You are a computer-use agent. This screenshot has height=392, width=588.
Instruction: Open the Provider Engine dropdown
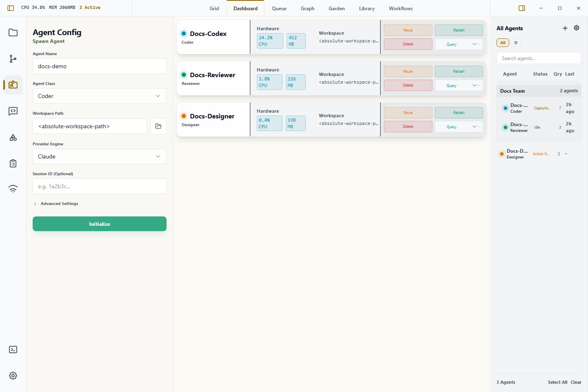pyautogui.click(x=100, y=156)
